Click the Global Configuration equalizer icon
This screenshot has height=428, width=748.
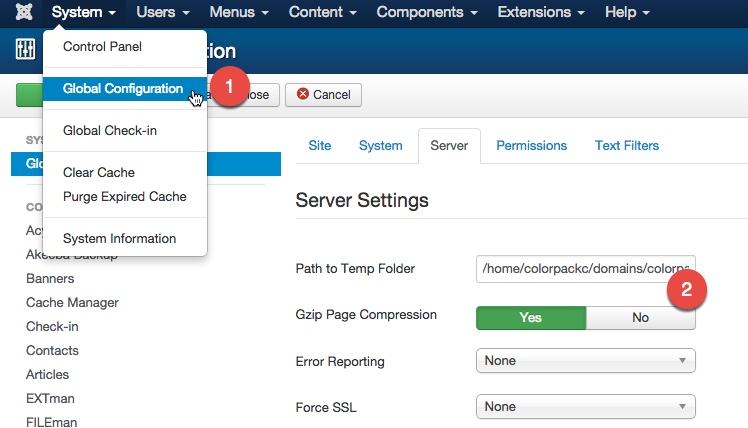coord(25,49)
